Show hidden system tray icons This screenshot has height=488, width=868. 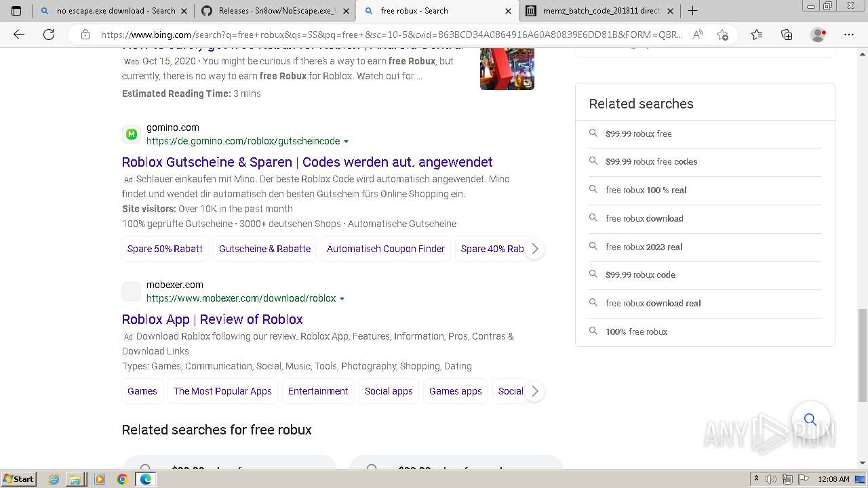coord(756,479)
